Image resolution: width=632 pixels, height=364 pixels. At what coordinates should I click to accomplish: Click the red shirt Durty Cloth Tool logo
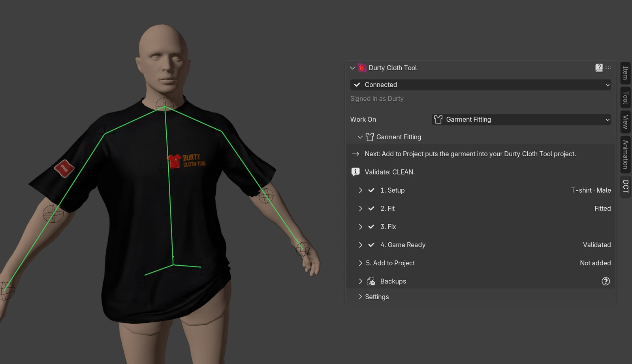pyautogui.click(x=362, y=68)
